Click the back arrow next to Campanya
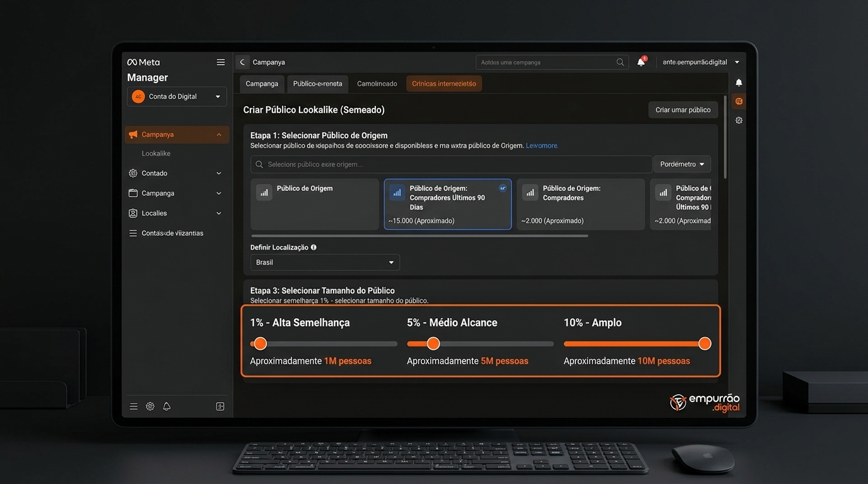 242,62
